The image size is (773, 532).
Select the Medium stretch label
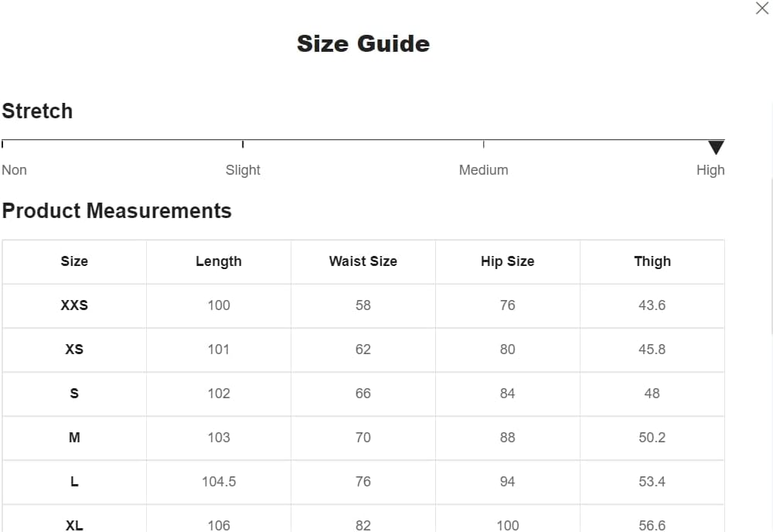pyautogui.click(x=483, y=170)
